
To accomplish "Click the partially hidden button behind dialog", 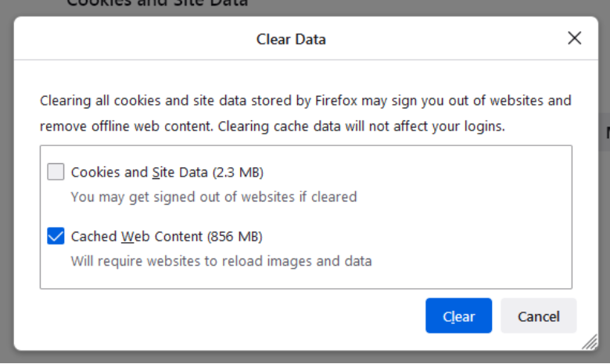I will [606, 133].
